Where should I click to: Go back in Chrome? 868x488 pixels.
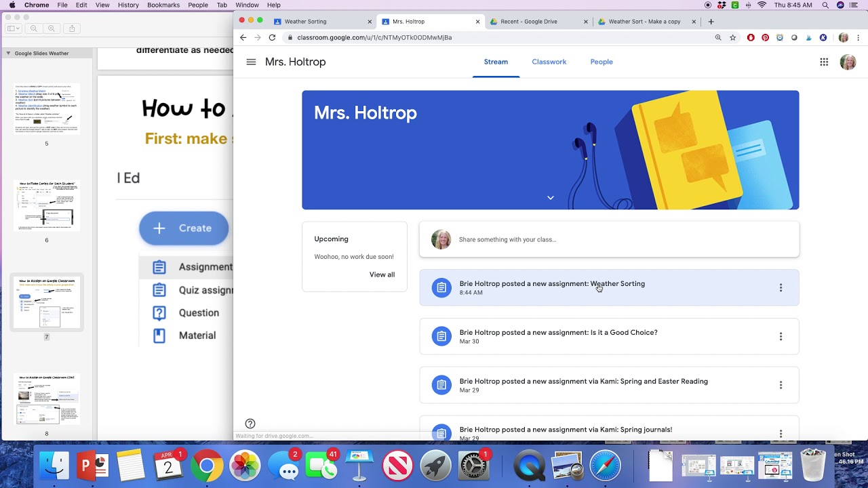243,37
